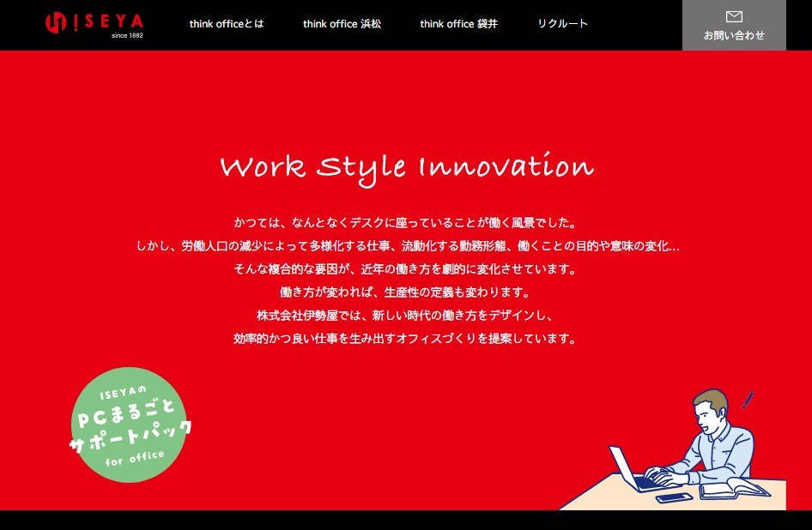The image size is (812, 530).
Task: Click the laptop in the illustration
Action: pyautogui.click(x=629, y=470)
